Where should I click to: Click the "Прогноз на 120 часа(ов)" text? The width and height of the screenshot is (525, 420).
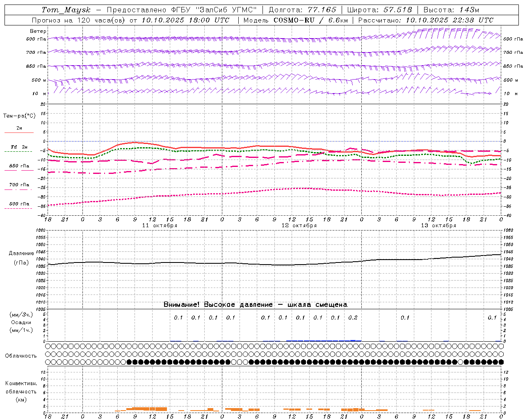pyautogui.click(x=79, y=20)
